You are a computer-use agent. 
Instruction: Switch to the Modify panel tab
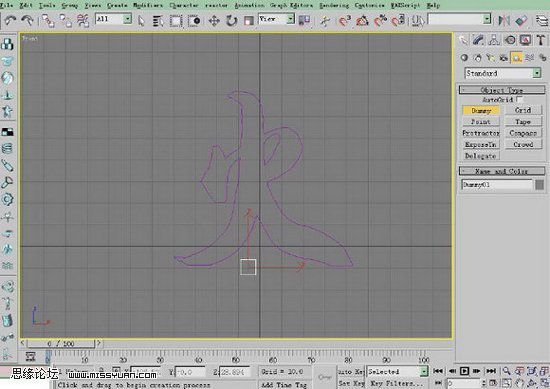tap(478, 40)
